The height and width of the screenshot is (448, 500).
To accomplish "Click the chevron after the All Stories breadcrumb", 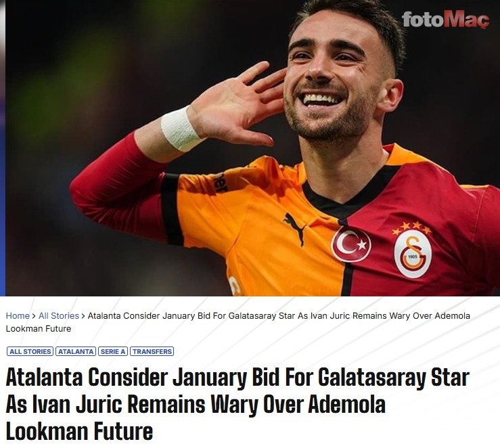I will click(x=83, y=316).
